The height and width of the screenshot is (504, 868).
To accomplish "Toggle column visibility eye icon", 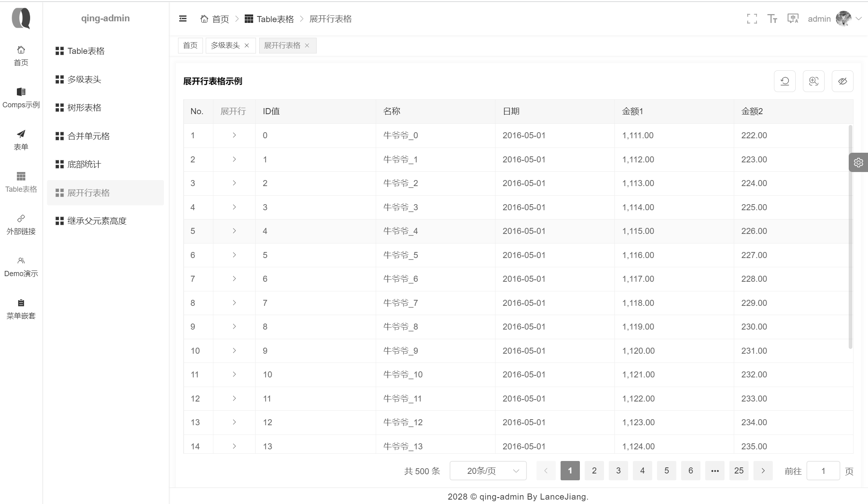I will 842,81.
